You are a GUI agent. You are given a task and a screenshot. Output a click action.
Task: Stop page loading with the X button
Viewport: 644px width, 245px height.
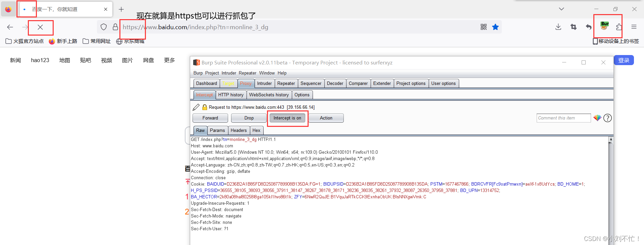40,27
